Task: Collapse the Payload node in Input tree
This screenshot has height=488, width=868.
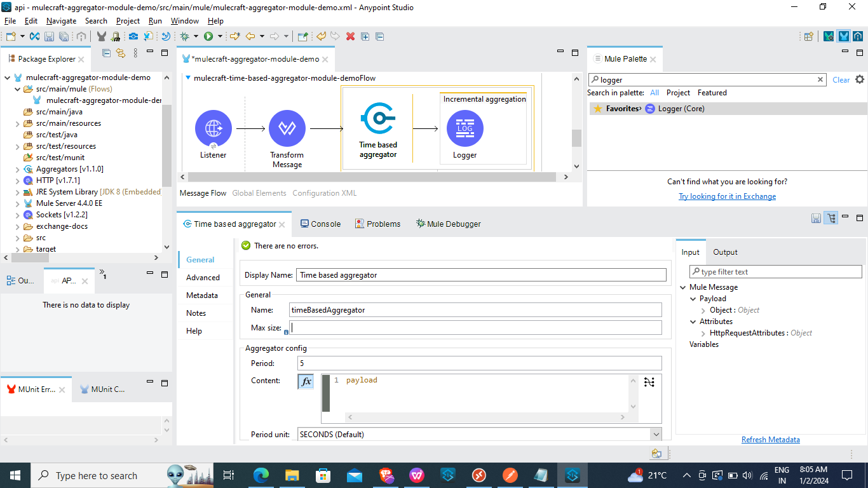Action: point(693,299)
